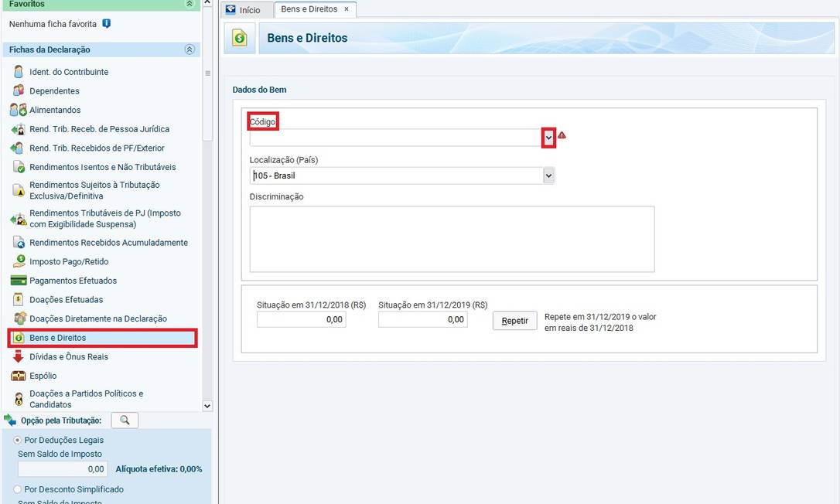Click the Dívidas e Ônus Reais arrow icon
The height and width of the screenshot is (504, 840).
pos(19,357)
